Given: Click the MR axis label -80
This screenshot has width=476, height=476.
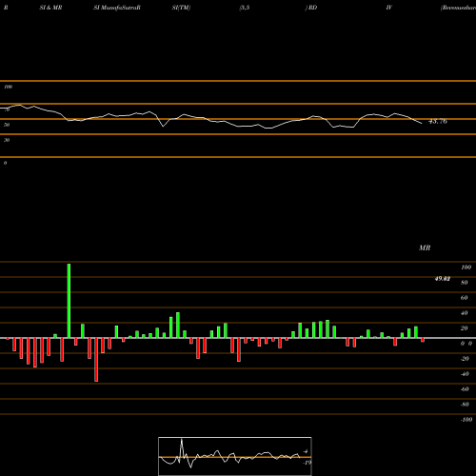Looking at the screenshot, I should pos(465,405).
